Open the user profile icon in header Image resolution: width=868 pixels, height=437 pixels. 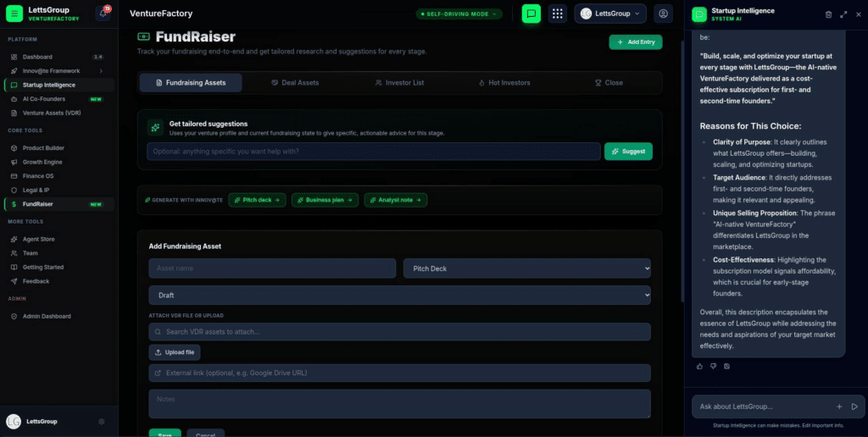click(x=663, y=14)
